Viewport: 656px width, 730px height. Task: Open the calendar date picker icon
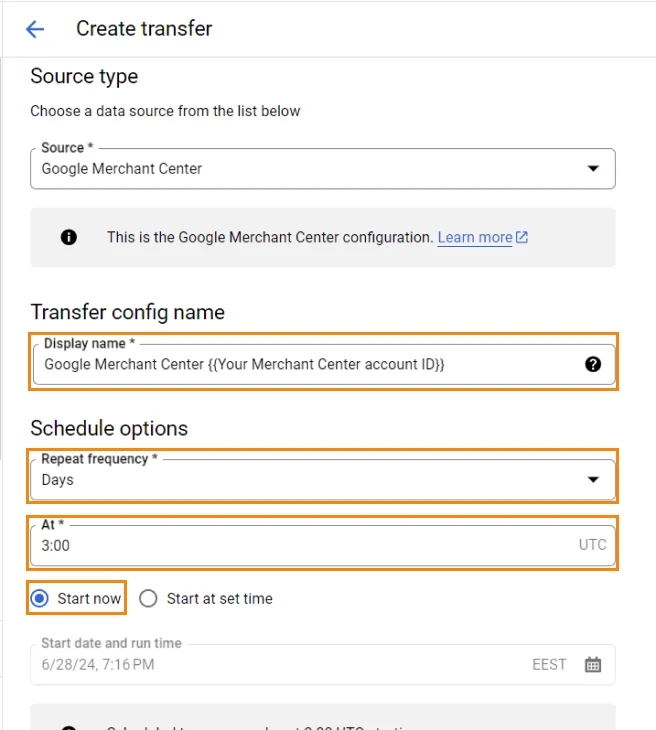(593, 664)
